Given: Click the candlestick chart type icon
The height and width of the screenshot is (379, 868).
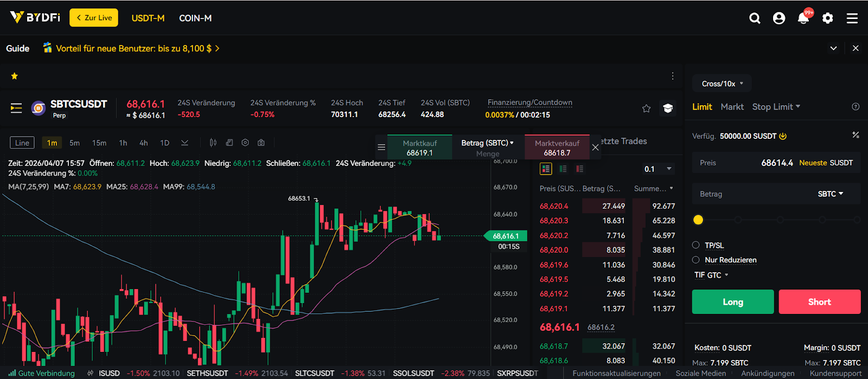Looking at the screenshot, I should click(213, 143).
